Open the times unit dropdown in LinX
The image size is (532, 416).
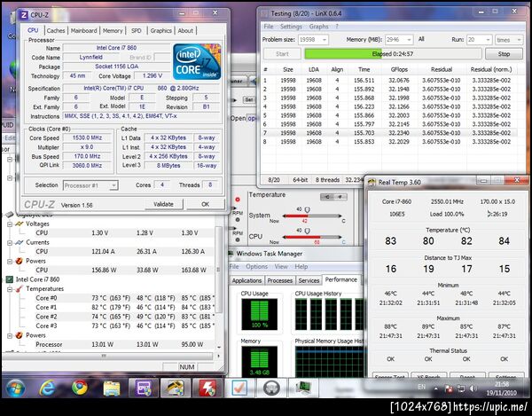point(509,40)
